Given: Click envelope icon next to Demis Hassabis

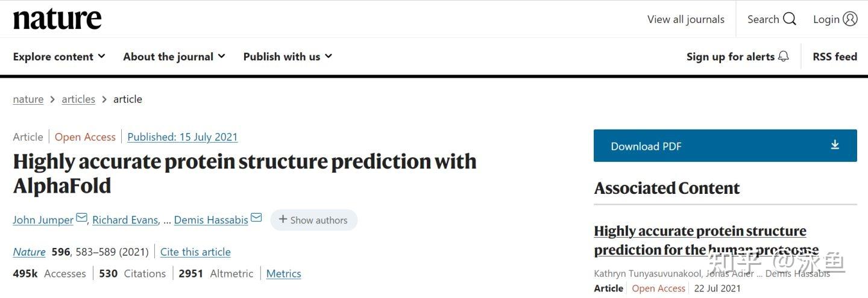Looking at the screenshot, I should 256,218.
